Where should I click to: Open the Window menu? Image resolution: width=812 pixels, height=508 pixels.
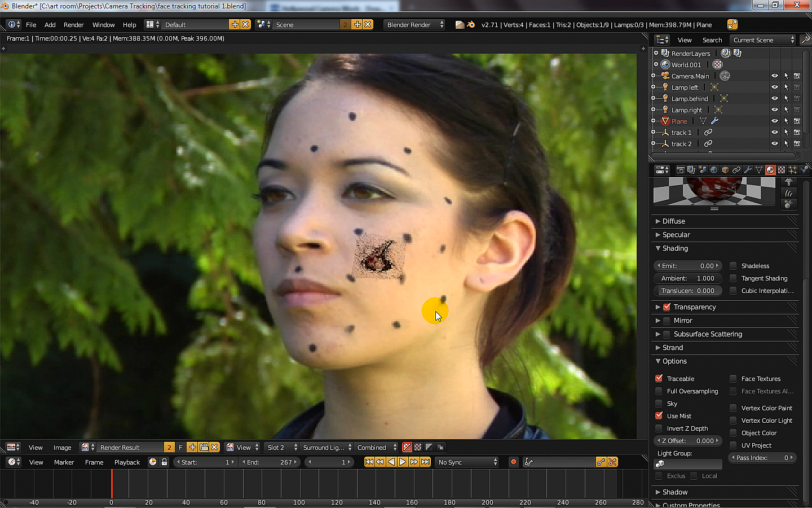103,25
